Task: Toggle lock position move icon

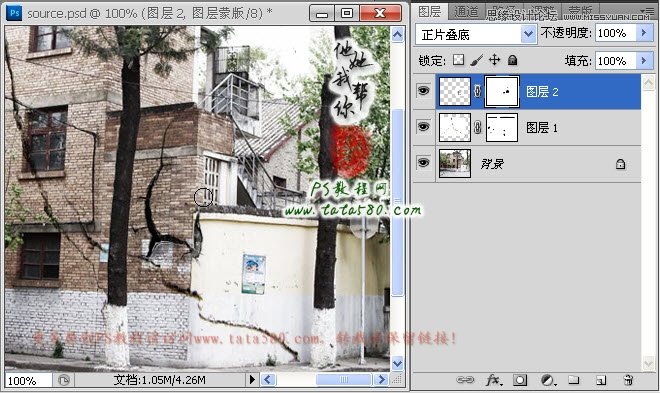Action: click(494, 60)
